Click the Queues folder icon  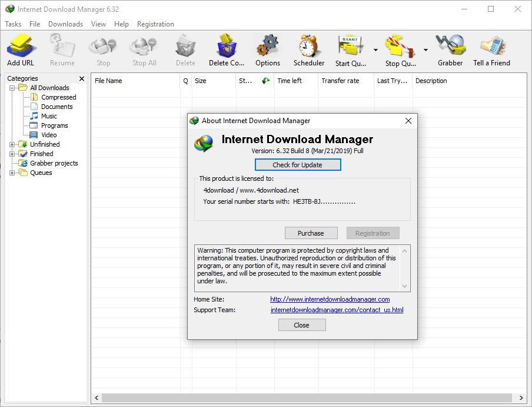tap(23, 173)
